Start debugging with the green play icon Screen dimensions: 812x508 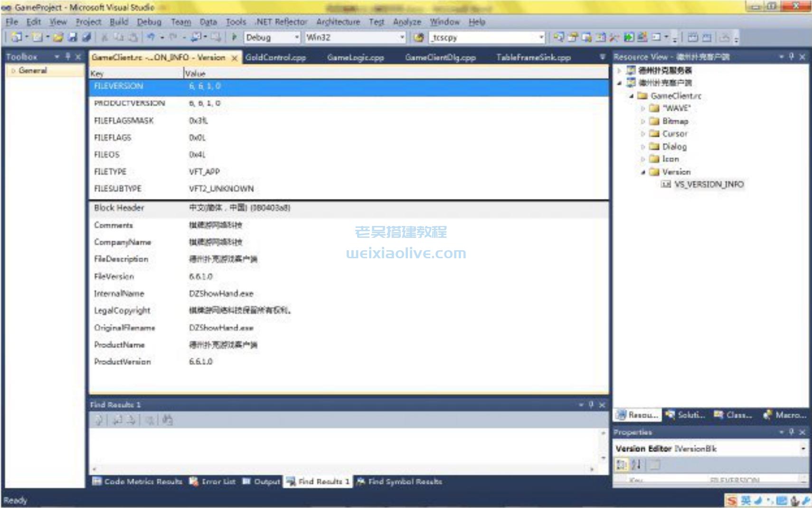pyautogui.click(x=234, y=38)
